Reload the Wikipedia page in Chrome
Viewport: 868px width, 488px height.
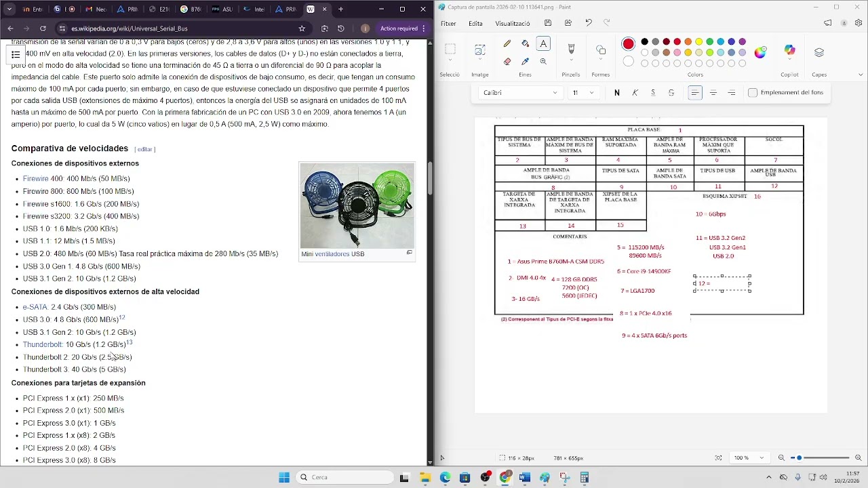coord(43,28)
